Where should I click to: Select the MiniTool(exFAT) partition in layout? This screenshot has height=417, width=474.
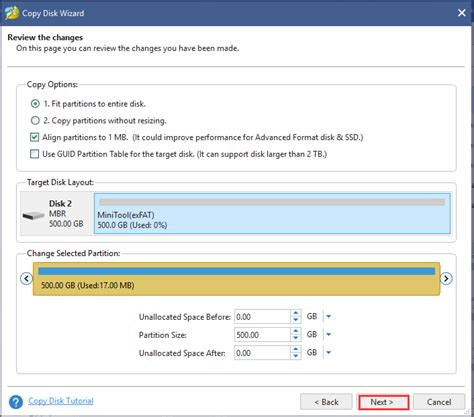point(272,213)
